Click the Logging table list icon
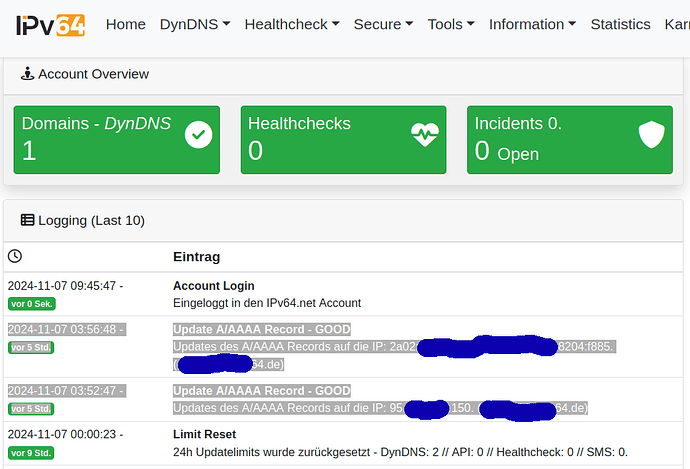The width and height of the screenshot is (690, 469). tap(27, 220)
